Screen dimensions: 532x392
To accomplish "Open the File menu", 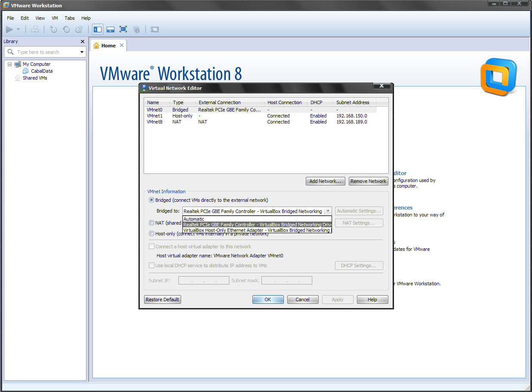I will coord(10,18).
